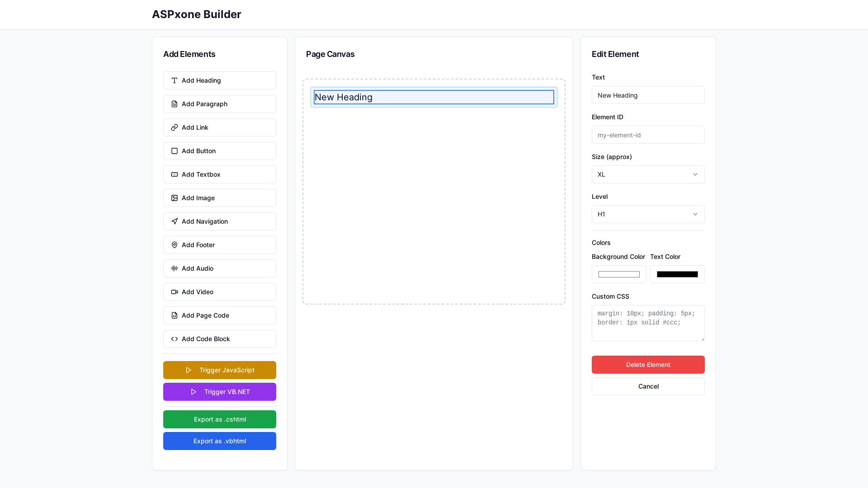The image size is (868, 488).
Task: Click the Size (approx) label
Action: [x=612, y=157]
